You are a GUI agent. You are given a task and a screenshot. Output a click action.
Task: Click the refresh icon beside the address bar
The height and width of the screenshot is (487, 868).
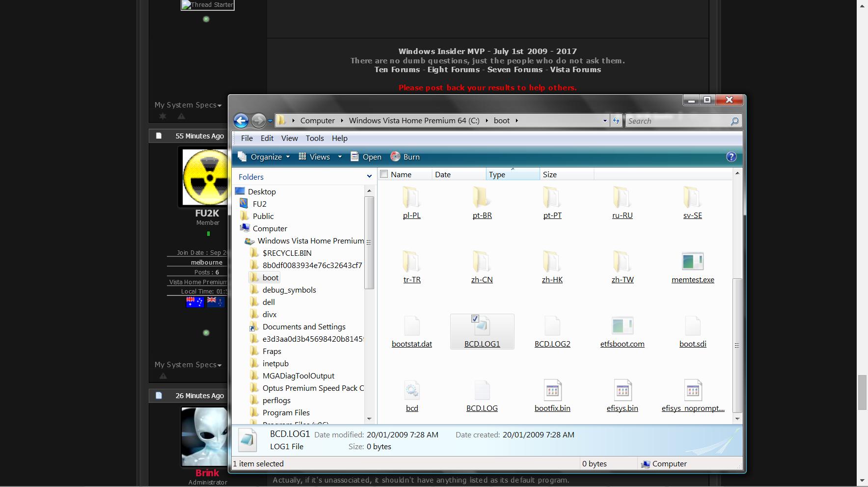tap(616, 121)
